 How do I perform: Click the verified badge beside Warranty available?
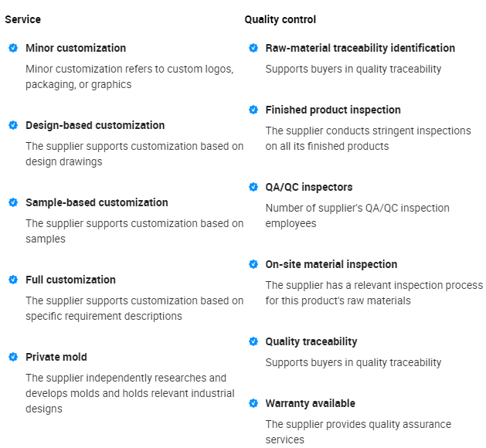(253, 403)
